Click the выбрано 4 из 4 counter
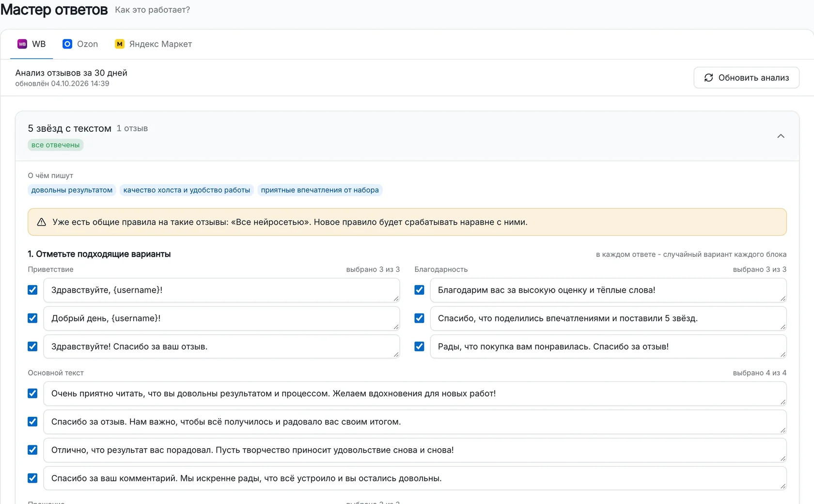This screenshot has height=504, width=814. point(759,373)
